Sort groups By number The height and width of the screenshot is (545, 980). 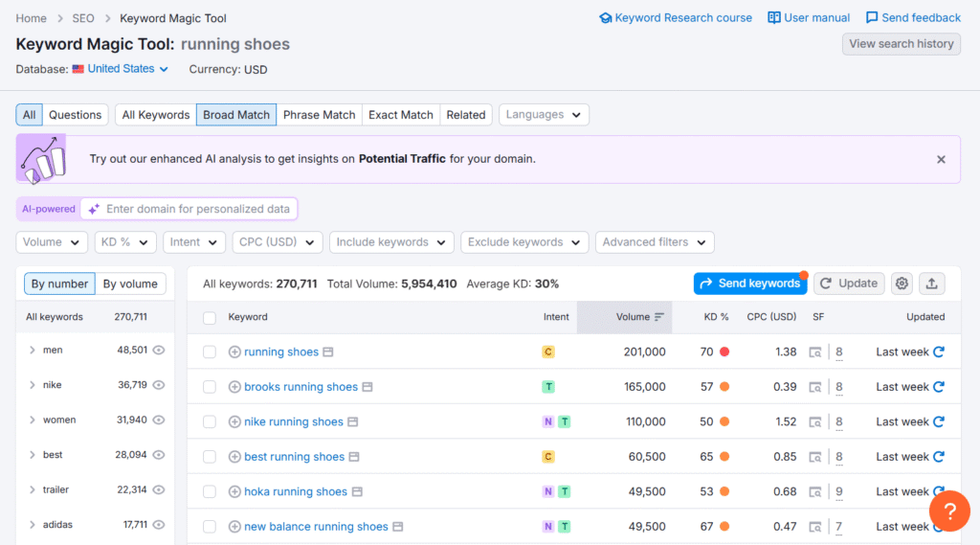coord(59,284)
